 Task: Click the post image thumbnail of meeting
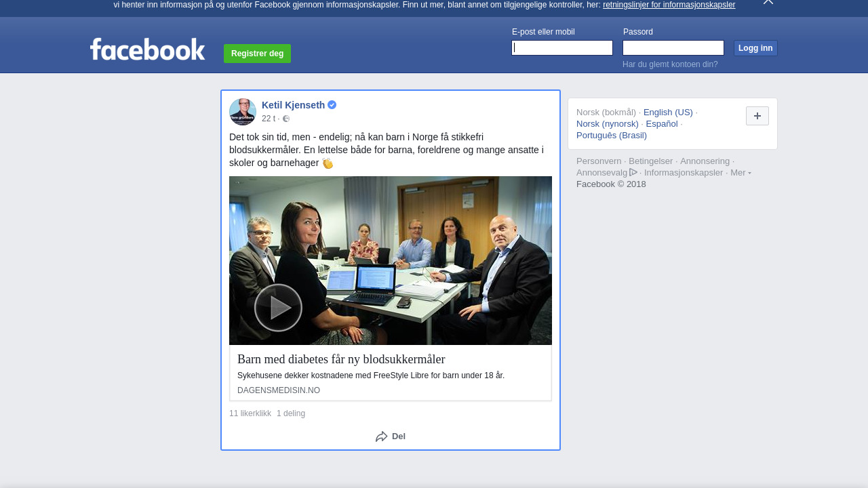pyautogui.click(x=391, y=261)
